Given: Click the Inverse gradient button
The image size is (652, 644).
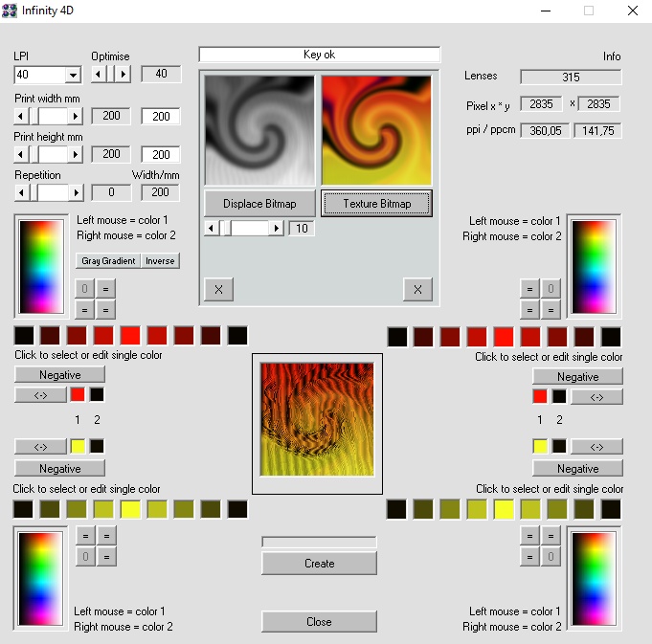Looking at the screenshot, I should (x=160, y=260).
